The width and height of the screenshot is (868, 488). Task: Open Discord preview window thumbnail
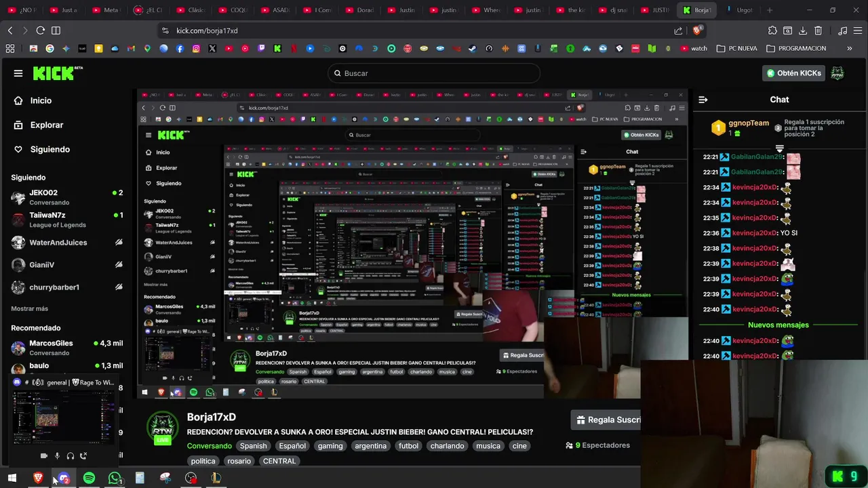tap(64, 418)
